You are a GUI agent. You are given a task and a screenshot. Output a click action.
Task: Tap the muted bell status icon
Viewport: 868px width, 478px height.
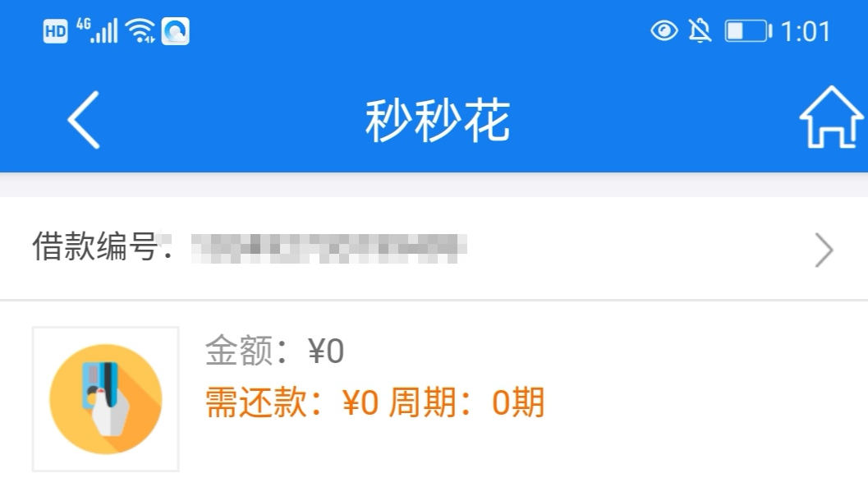tap(700, 31)
